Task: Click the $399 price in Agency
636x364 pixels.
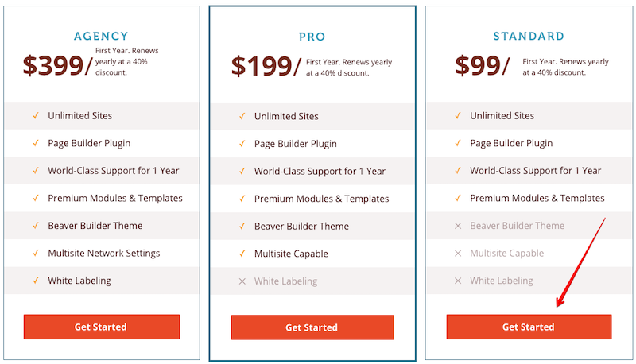Action: [x=53, y=65]
